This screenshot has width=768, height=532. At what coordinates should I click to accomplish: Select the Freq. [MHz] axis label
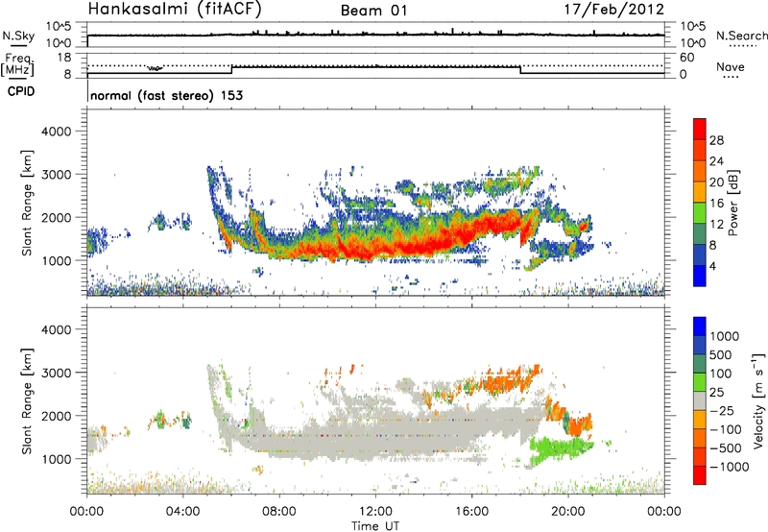click(x=17, y=65)
